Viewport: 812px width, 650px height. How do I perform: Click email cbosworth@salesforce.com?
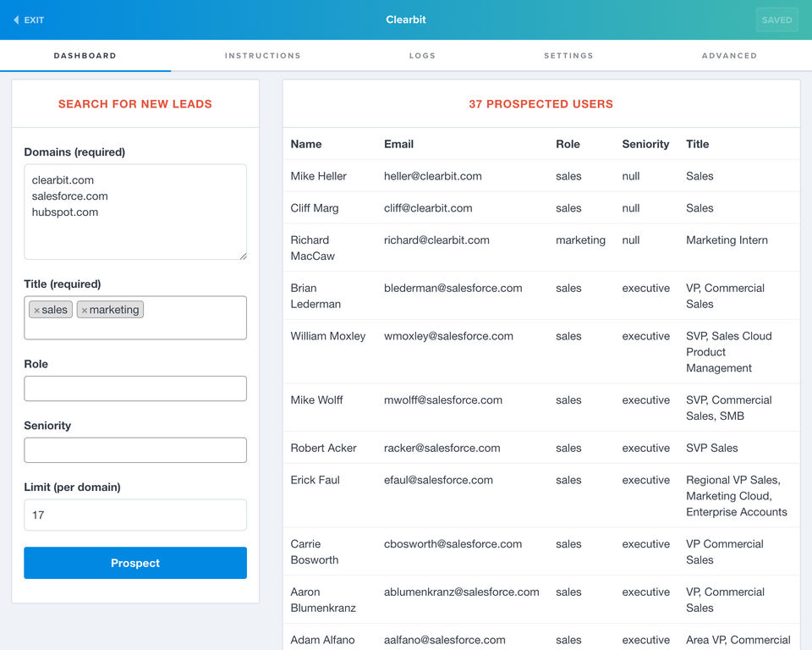[453, 544]
